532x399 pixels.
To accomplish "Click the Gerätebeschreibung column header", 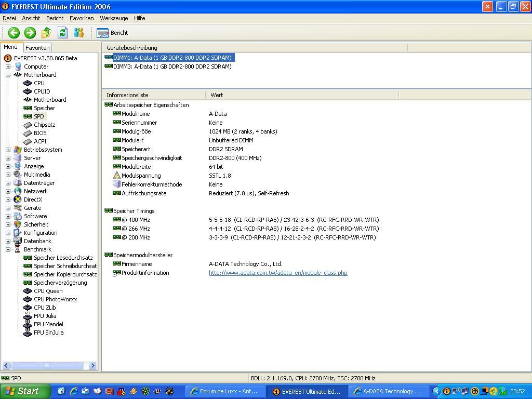I will (x=255, y=48).
